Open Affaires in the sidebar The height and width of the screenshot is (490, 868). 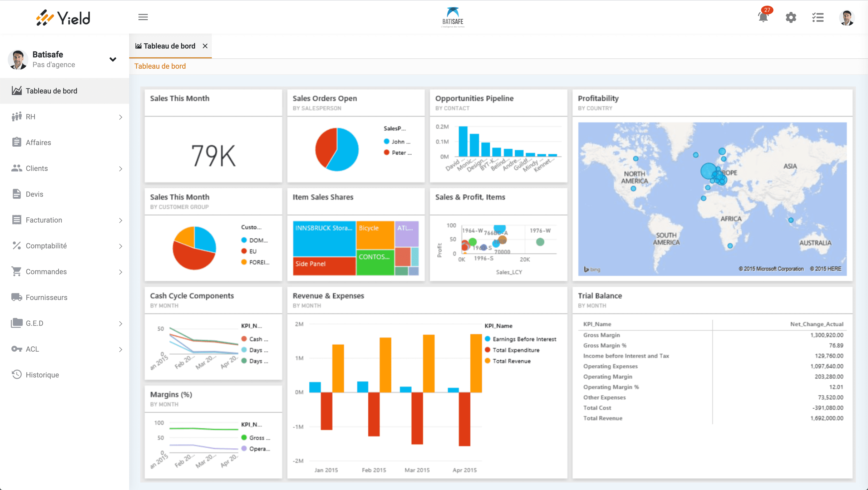click(x=64, y=142)
